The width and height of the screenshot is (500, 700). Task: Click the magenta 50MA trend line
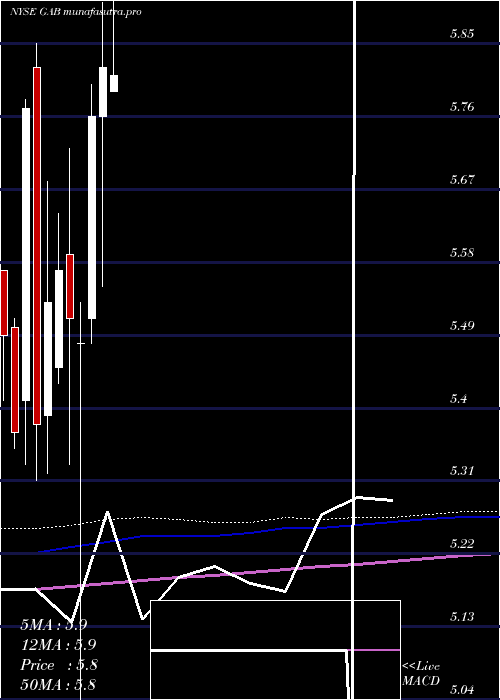[x=263, y=572]
